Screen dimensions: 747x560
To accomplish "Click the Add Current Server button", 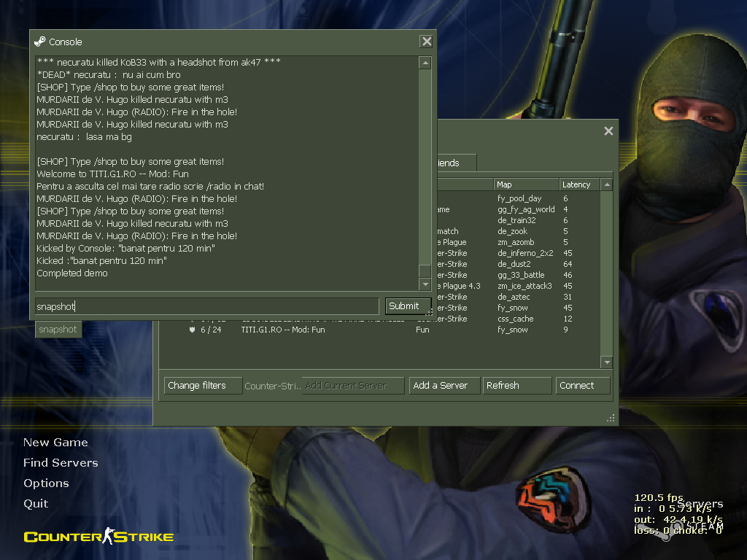I will click(352, 385).
